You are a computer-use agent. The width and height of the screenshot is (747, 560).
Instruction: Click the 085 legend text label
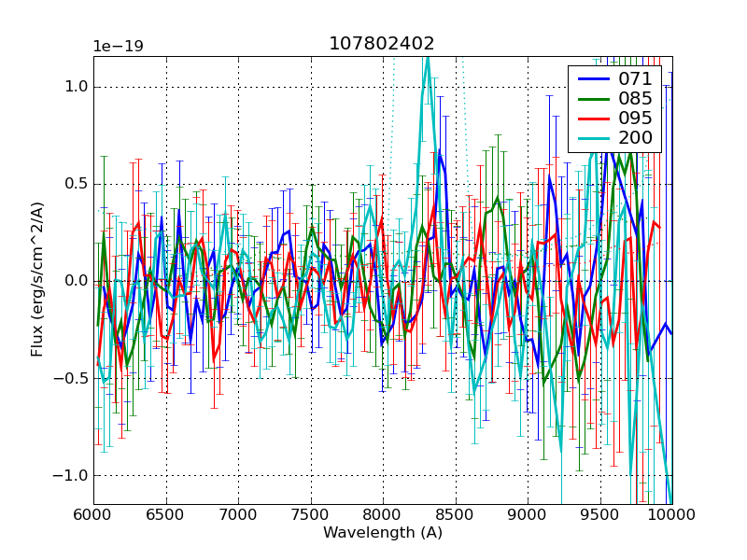point(635,100)
